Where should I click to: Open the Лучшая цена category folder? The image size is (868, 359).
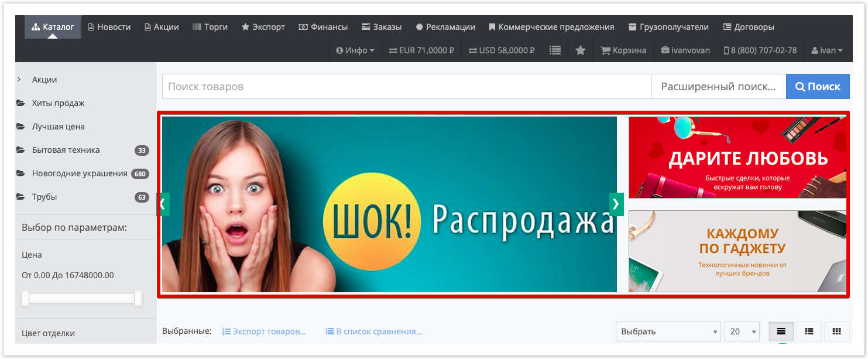pyautogui.click(x=59, y=126)
